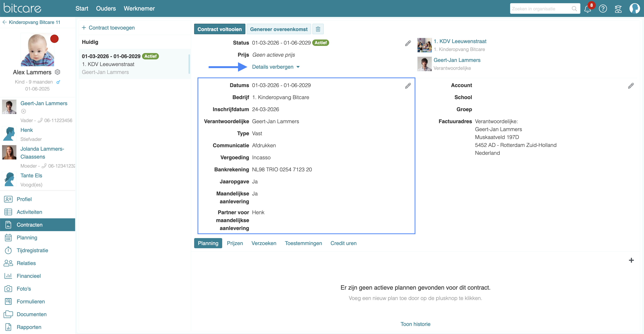This screenshot has height=334, width=644.
Task: Click the circled x under Geert-Jan Lammers
Action: click(24, 111)
